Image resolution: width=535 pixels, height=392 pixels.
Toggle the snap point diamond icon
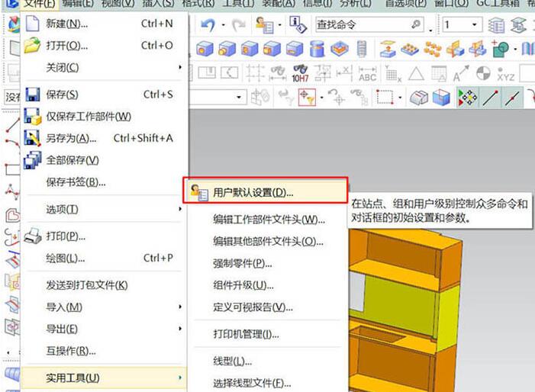(466, 98)
